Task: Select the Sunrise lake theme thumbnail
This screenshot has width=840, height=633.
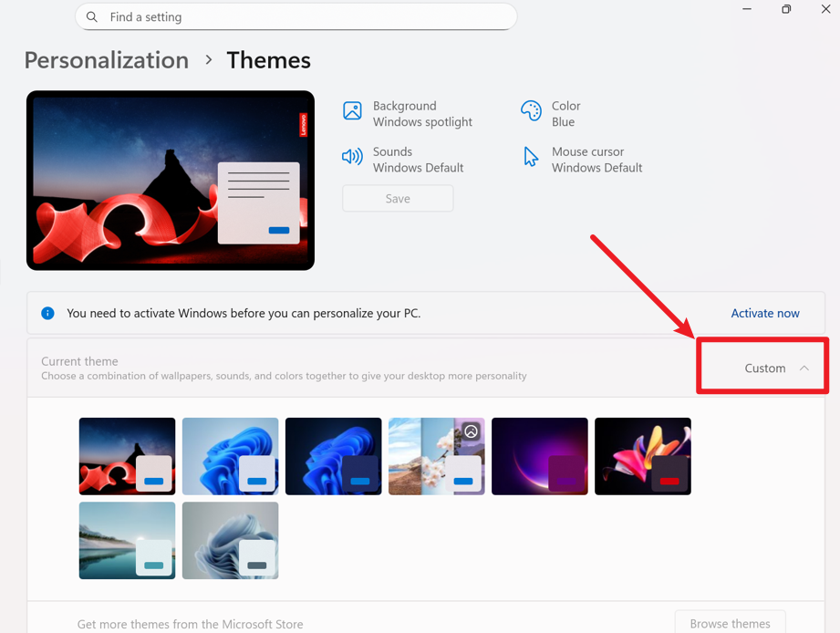Action: click(127, 540)
